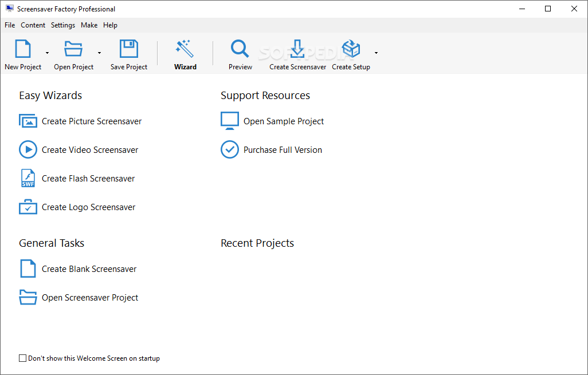The image size is (588, 375).
Task: Click the picture icon beside Create Picture Screensaver
Action: click(28, 121)
